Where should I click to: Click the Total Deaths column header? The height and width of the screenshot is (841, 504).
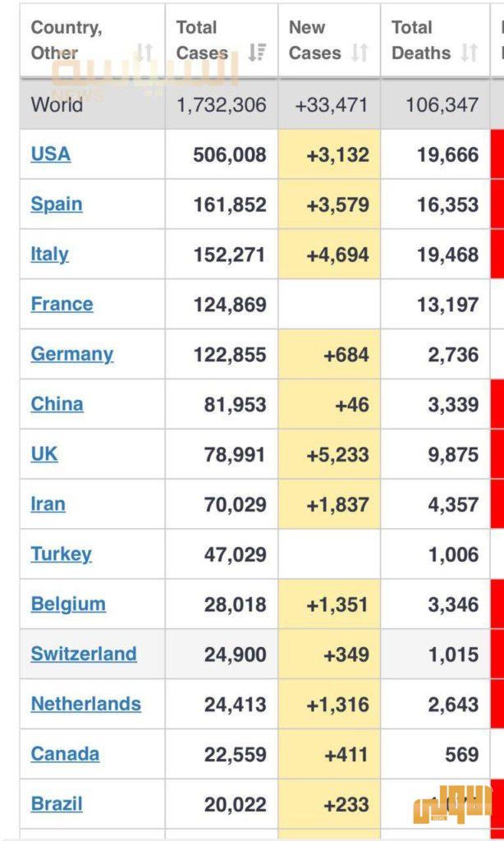click(422, 40)
